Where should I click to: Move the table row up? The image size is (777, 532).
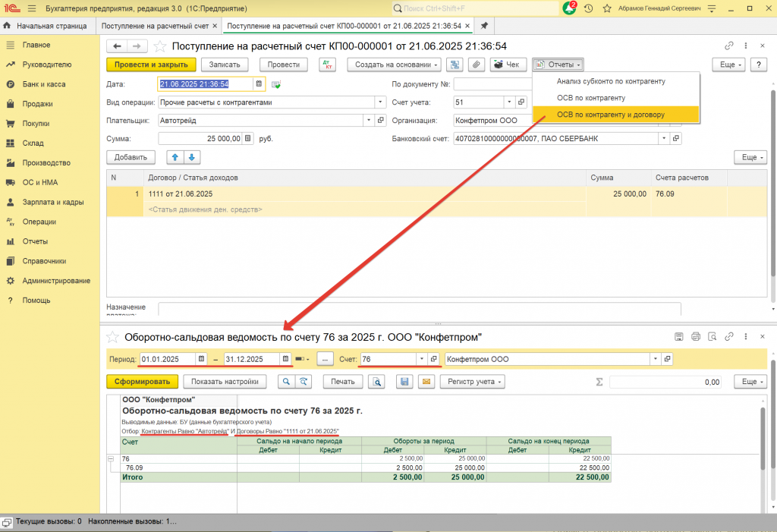click(175, 158)
